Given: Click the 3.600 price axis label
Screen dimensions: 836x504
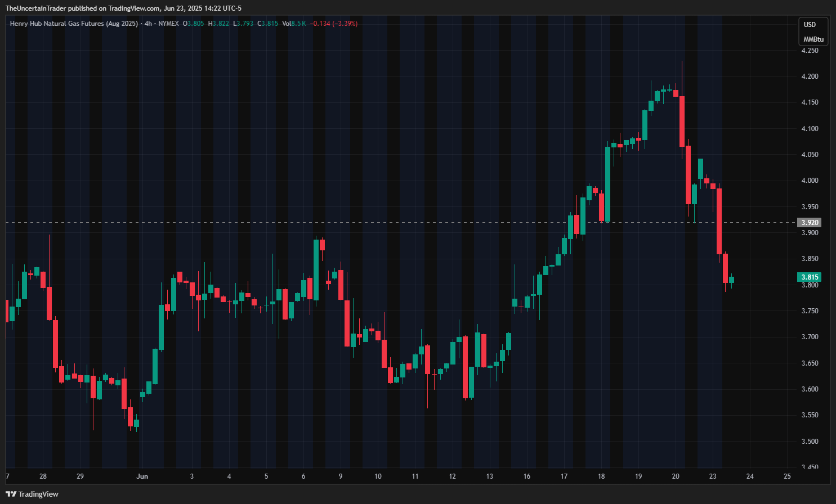Looking at the screenshot, I should click(x=810, y=389).
